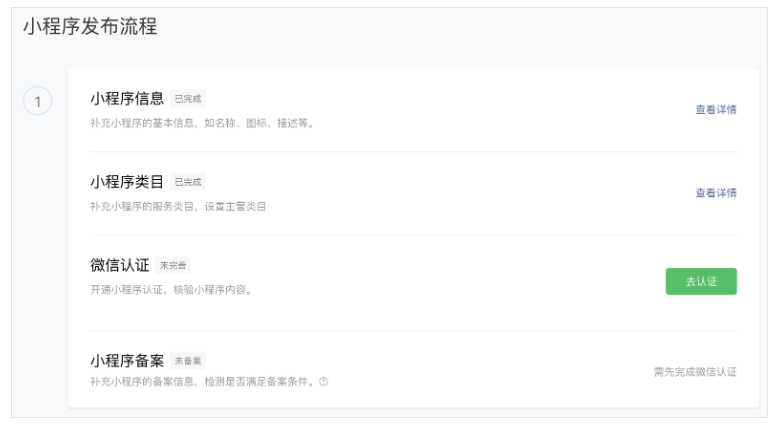Click the step 1 circle indicator
Viewport: 782px width, 436px height.
pos(37,101)
